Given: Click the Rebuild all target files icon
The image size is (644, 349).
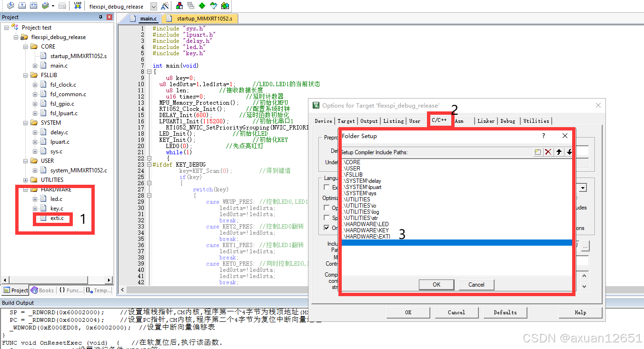Looking at the screenshot, I should (33, 6).
